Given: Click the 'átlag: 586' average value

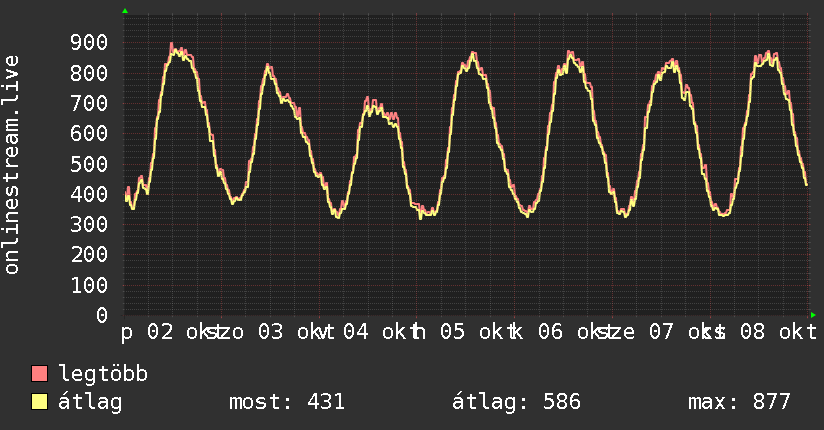Looking at the screenshot, I should (516, 402).
